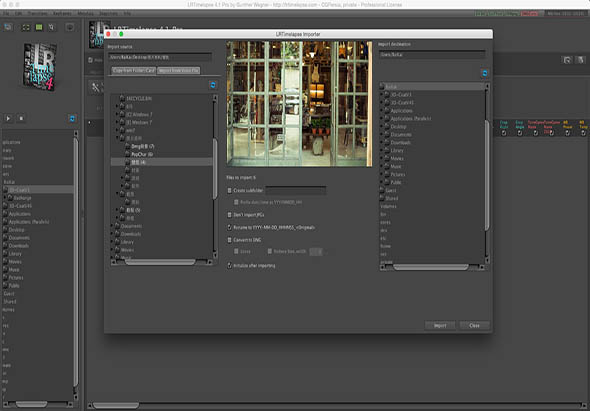590x411 pixels.
Task: Click the search icon at main window top right
Action: 567,60
